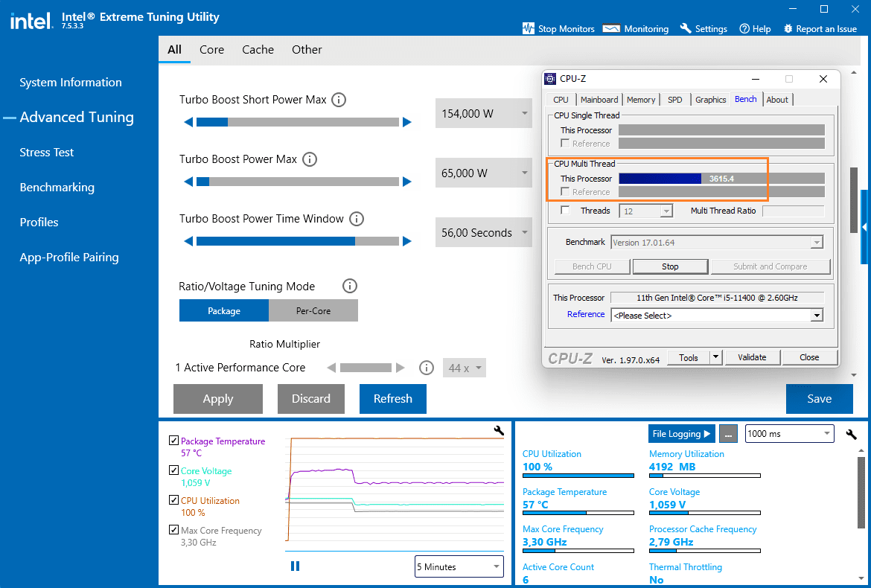871x588 pixels.
Task: Open 5 Minutes graph duration dropdown
Action: click(x=459, y=566)
